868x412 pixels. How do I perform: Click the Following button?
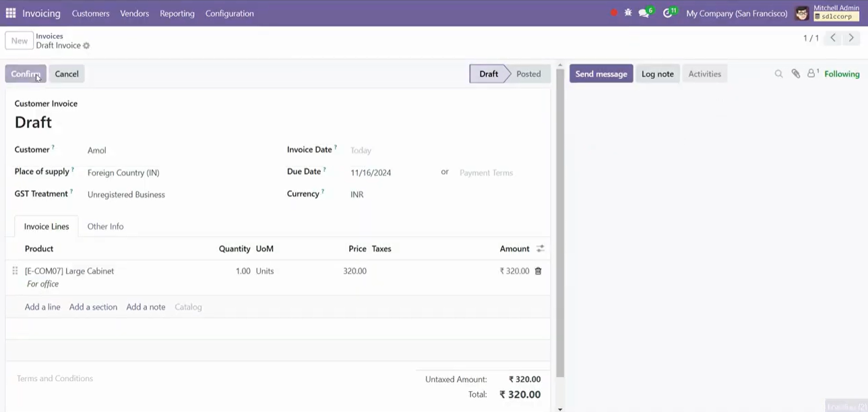[x=842, y=74]
